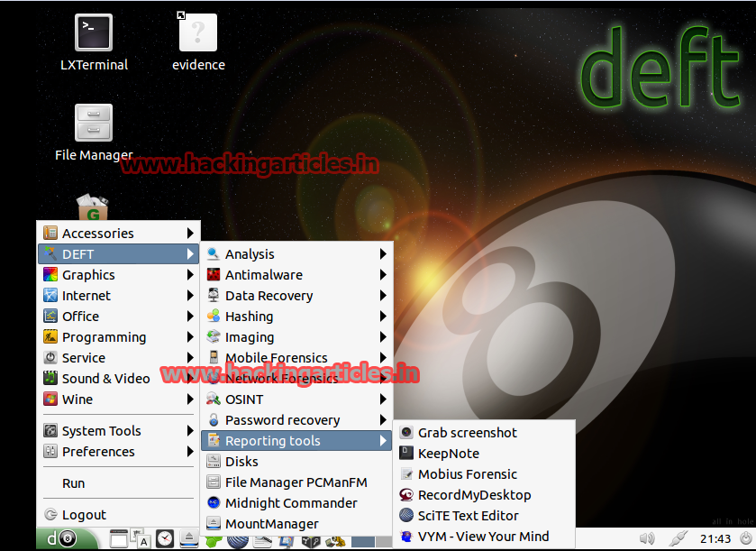Click the power button tray icon
Screen dimensions: 756x551
745,537
